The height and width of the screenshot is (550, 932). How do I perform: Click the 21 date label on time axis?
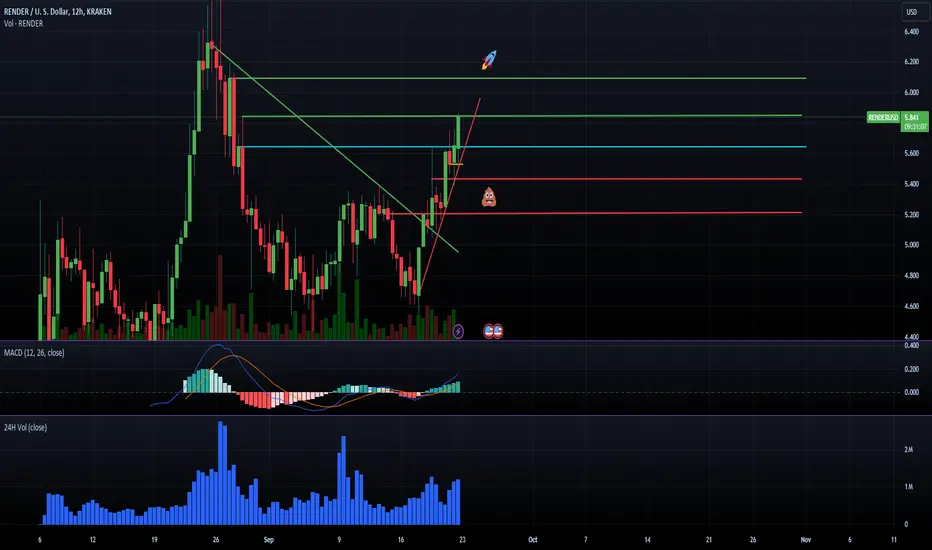[x=709, y=540]
